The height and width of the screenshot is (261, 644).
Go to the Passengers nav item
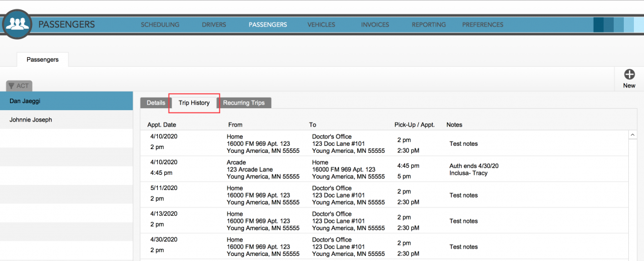(268, 25)
